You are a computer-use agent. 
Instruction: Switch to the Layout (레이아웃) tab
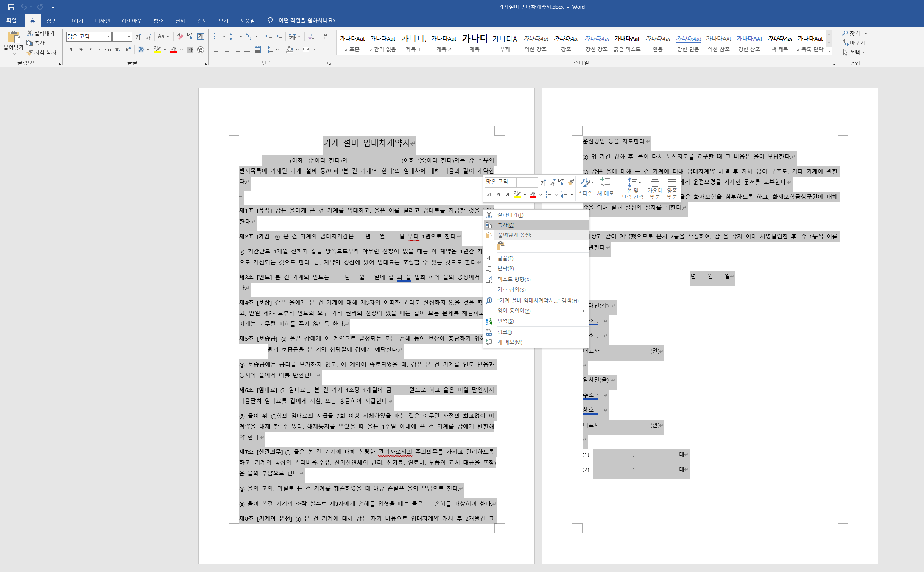pyautogui.click(x=131, y=20)
